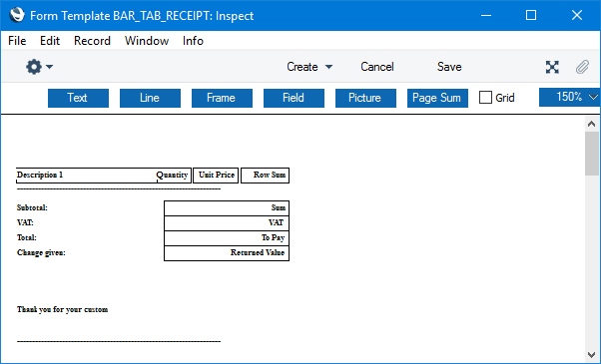The image size is (601, 364).
Task: Select the Page Sum tool
Action: click(x=437, y=98)
